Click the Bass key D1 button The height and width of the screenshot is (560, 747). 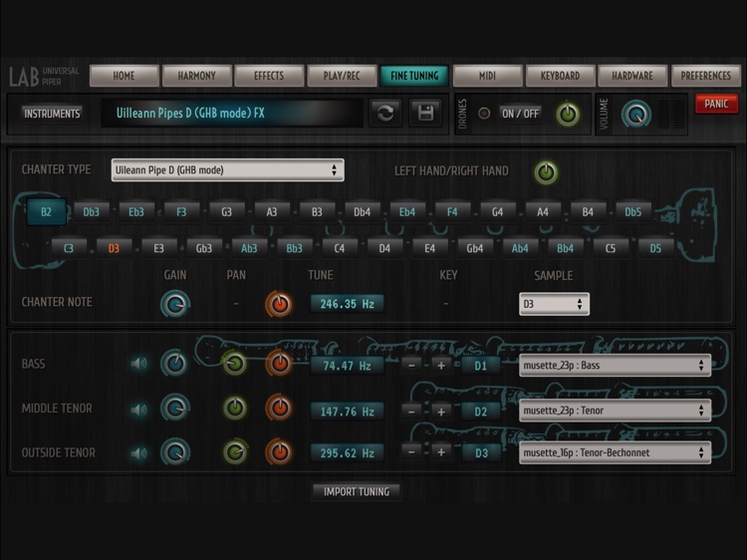[x=481, y=366]
